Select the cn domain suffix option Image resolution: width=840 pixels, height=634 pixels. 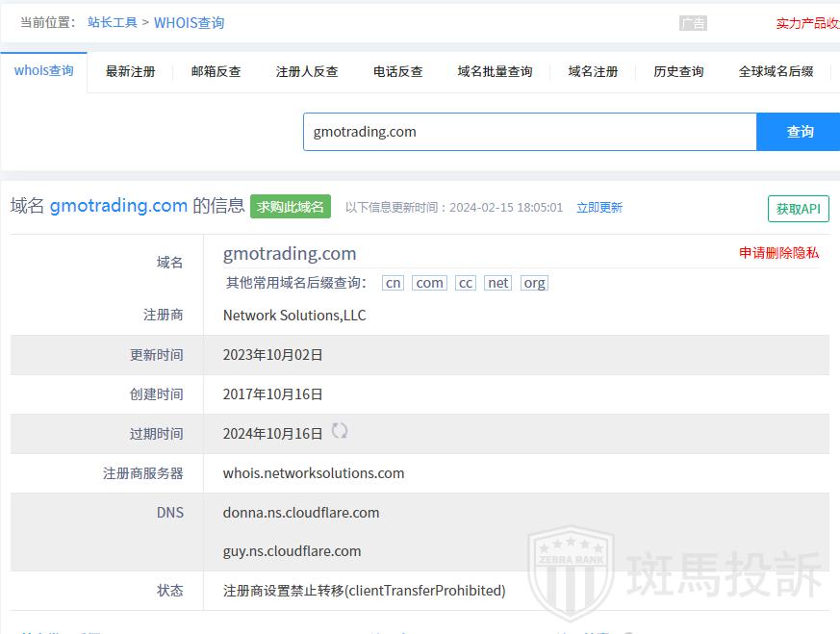[x=393, y=283]
